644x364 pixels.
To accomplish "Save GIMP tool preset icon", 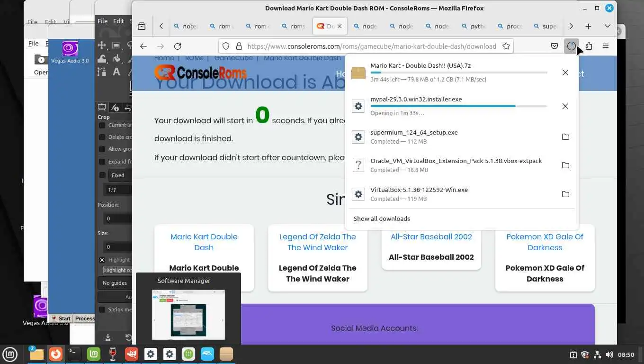I will (108, 337).
